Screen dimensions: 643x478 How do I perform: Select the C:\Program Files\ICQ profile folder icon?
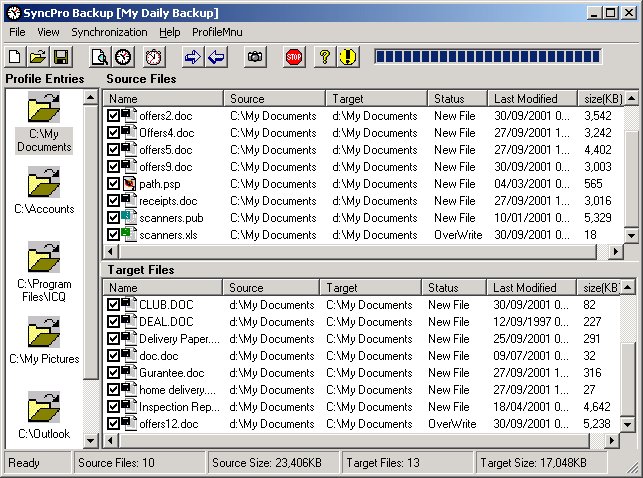[x=44, y=257]
